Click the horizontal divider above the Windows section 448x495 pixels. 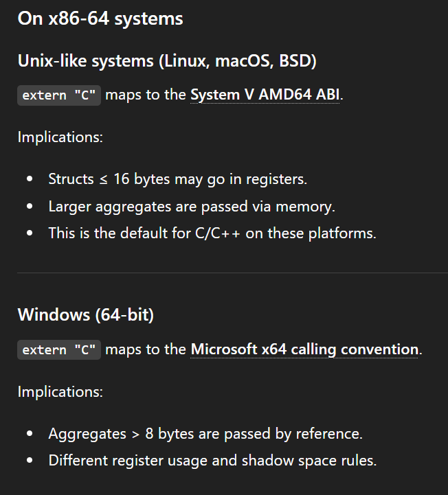(x=224, y=273)
